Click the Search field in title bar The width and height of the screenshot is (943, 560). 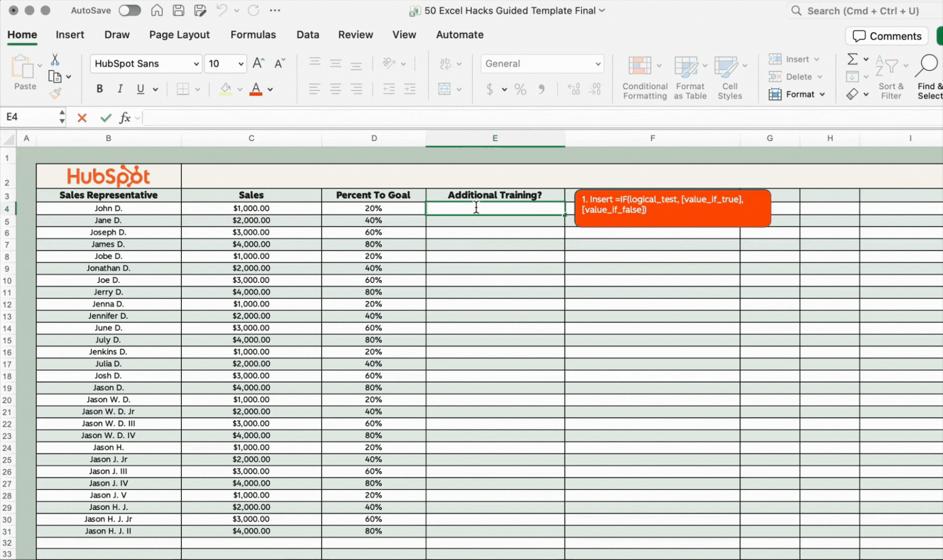862,11
